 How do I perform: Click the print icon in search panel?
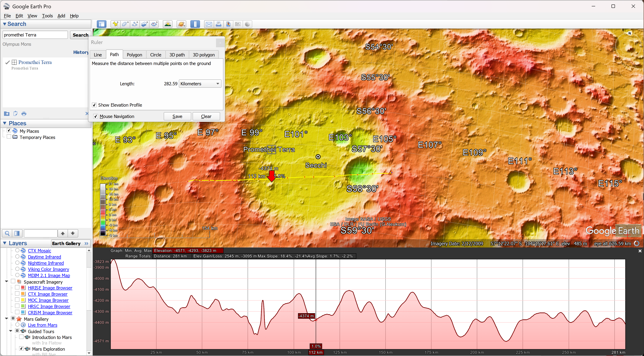[24, 114]
